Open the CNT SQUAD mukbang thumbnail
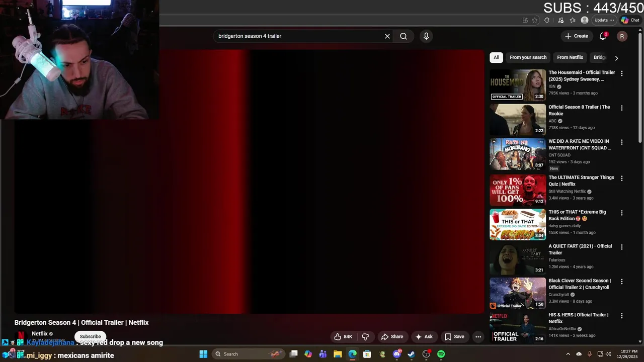Image resolution: width=644 pixels, height=362 pixels. point(518,154)
